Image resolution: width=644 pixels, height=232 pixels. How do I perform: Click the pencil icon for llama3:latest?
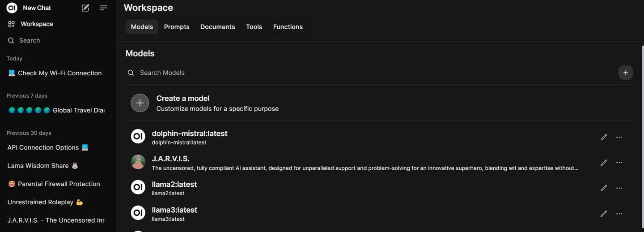pos(604,214)
